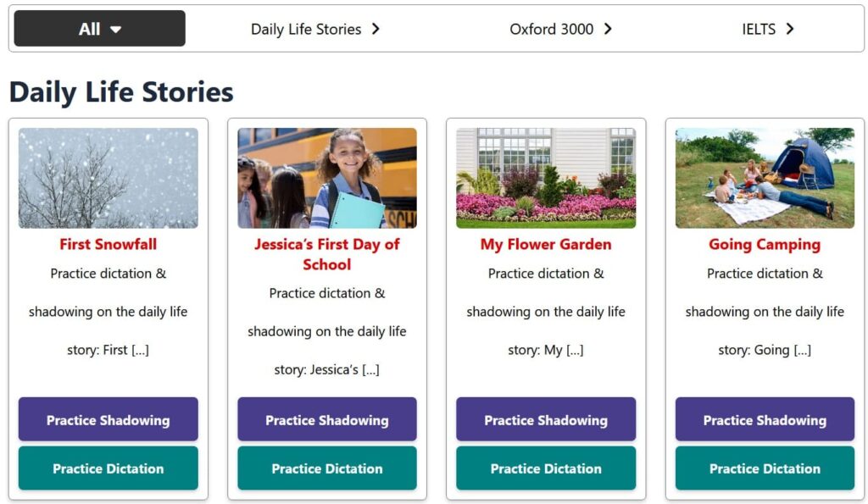Launch Practice Shadowing for My Flower Garden

(x=546, y=420)
